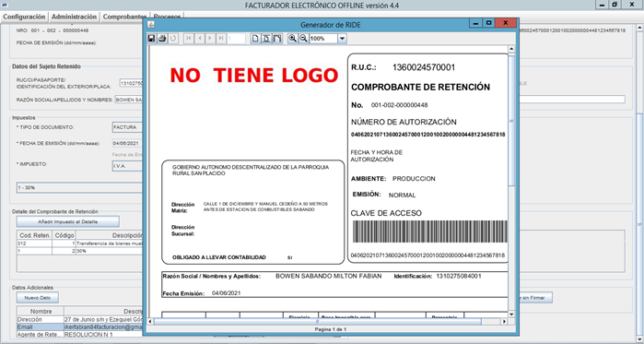Image resolution: width=644 pixels, height=344 pixels.
Task: Go to the last page icon
Action: click(x=221, y=39)
